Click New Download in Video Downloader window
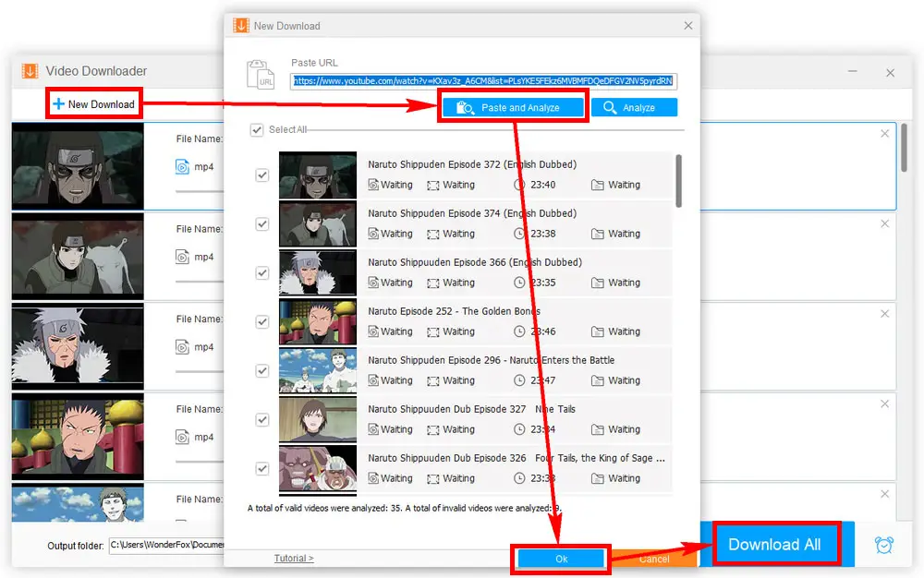The image size is (924, 578). click(93, 104)
